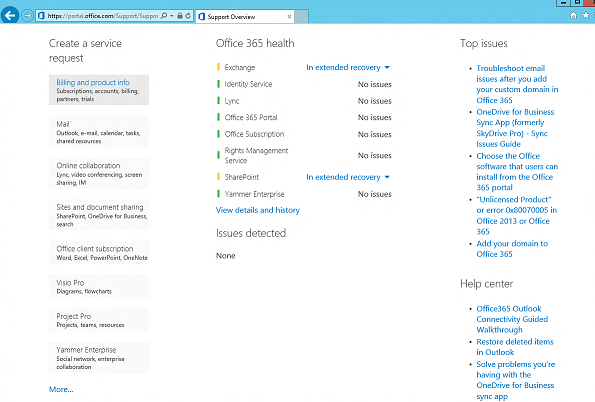Open Billing and product info request
The image size is (595, 402).
(99, 90)
